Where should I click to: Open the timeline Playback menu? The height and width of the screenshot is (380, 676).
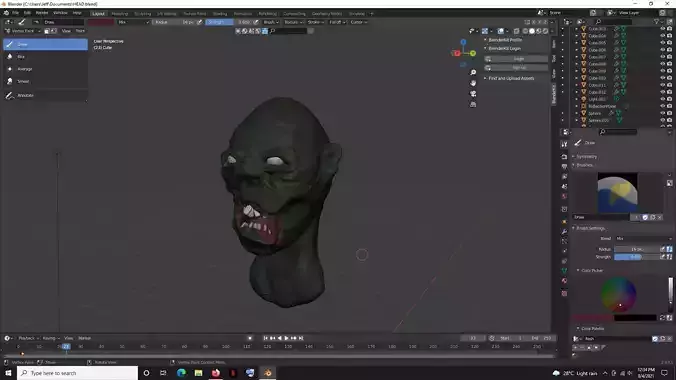point(28,338)
